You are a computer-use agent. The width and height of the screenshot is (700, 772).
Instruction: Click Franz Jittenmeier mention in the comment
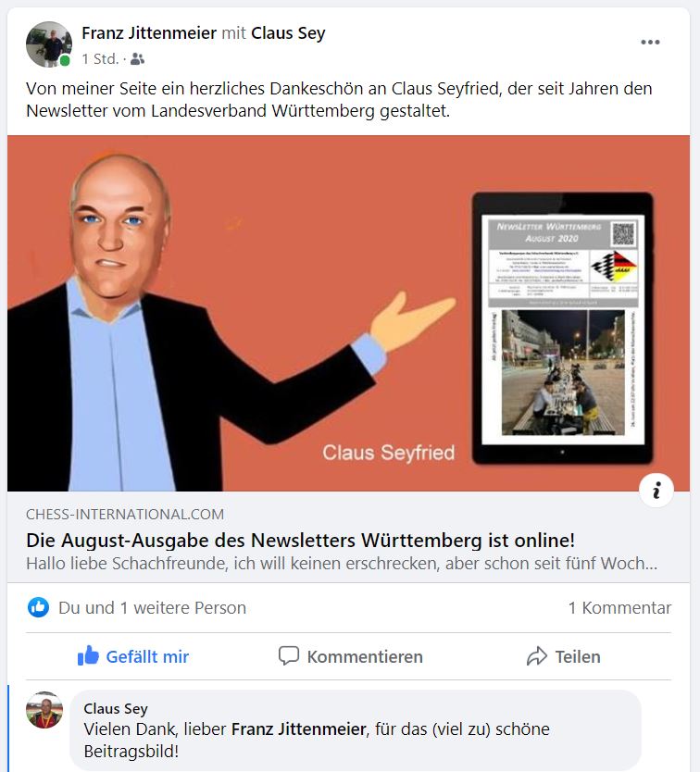(x=298, y=728)
